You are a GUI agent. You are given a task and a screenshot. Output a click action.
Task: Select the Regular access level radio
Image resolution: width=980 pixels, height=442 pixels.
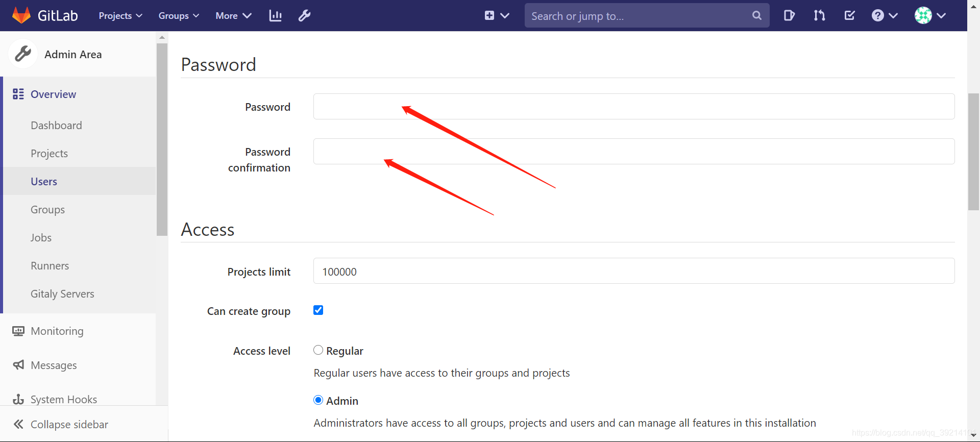click(x=318, y=350)
